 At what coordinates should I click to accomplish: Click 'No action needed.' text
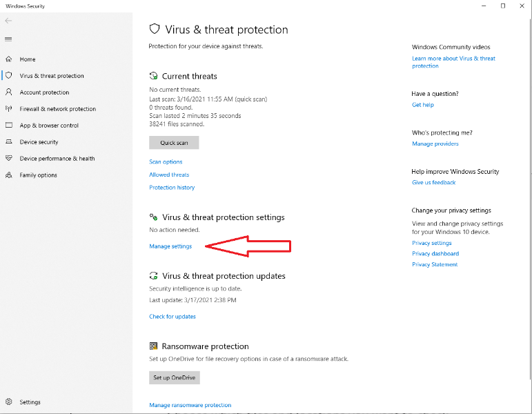(175, 230)
